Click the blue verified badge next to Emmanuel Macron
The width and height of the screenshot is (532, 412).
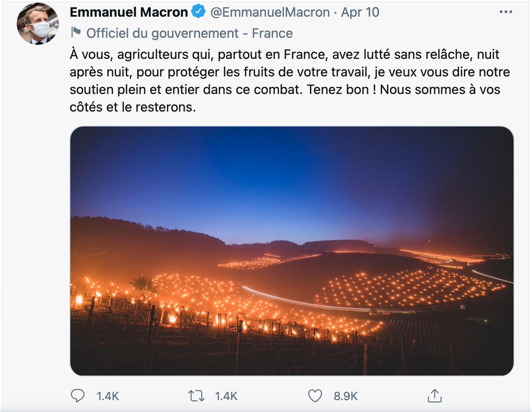(x=199, y=11)
